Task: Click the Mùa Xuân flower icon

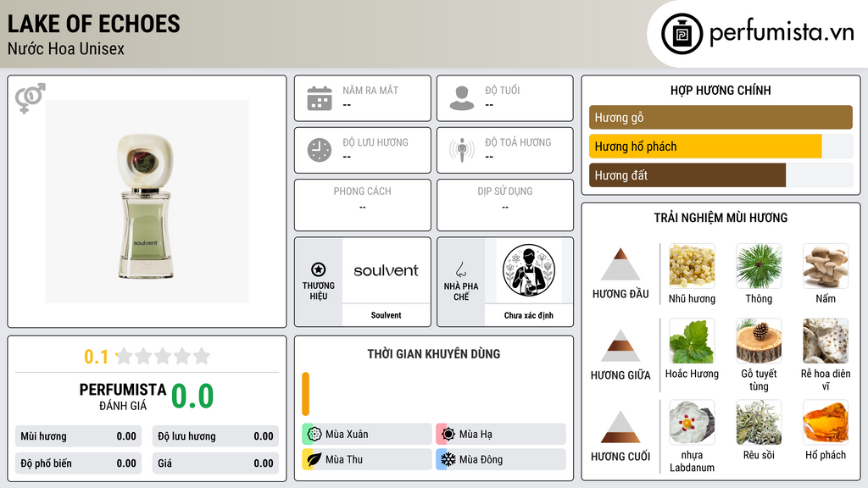Action: tap(314, 435)
